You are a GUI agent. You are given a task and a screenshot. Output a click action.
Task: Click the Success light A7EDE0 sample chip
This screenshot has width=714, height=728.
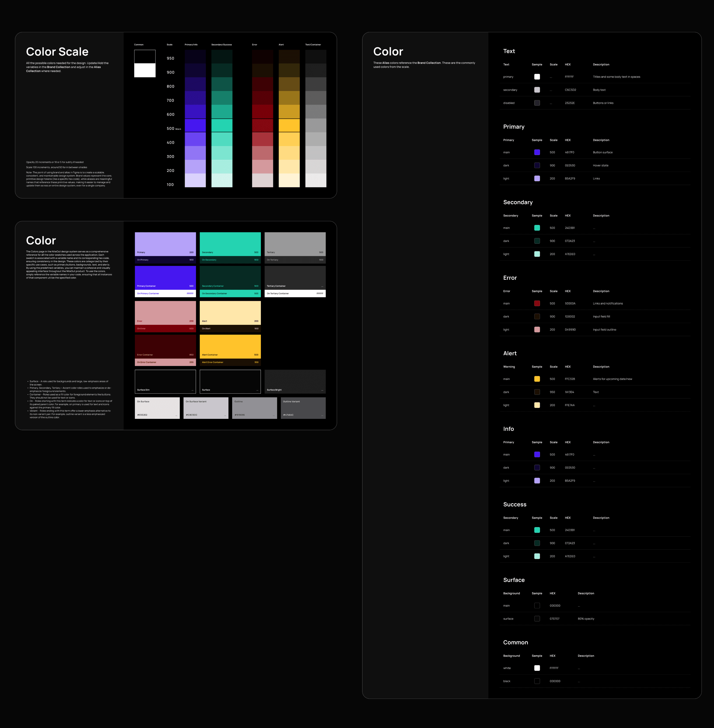tap(537, 556)
